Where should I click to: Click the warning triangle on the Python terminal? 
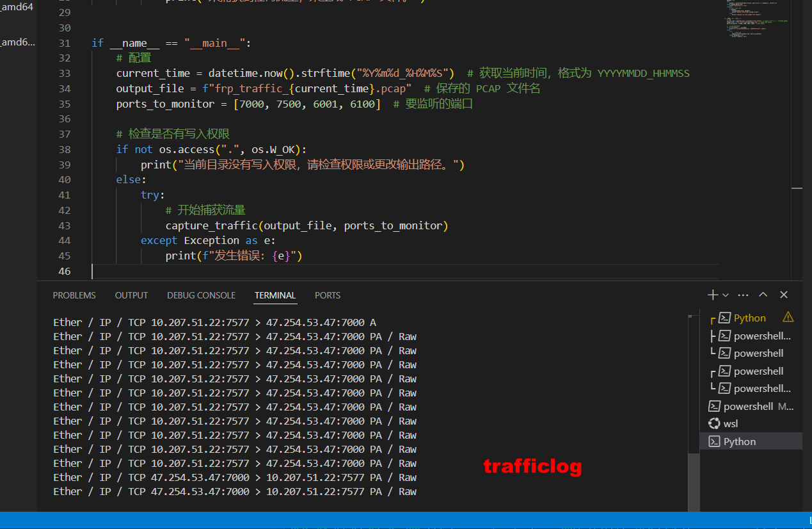(x=788, y=317)
